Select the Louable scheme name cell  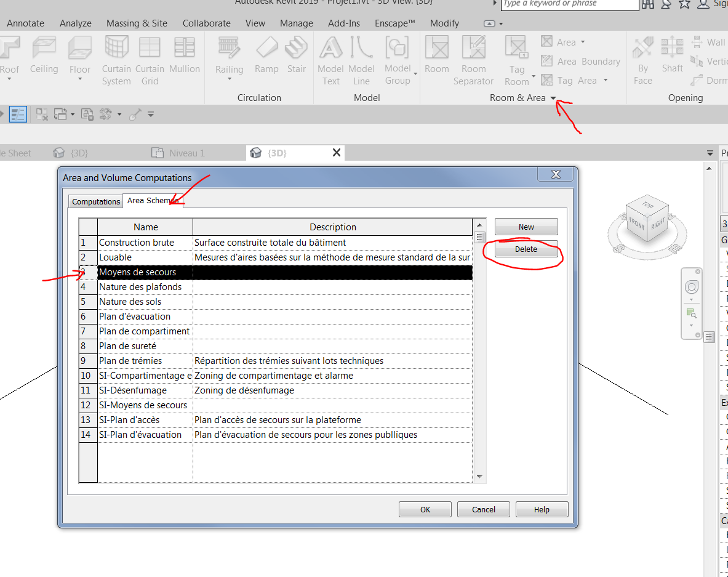click(145, 257)
